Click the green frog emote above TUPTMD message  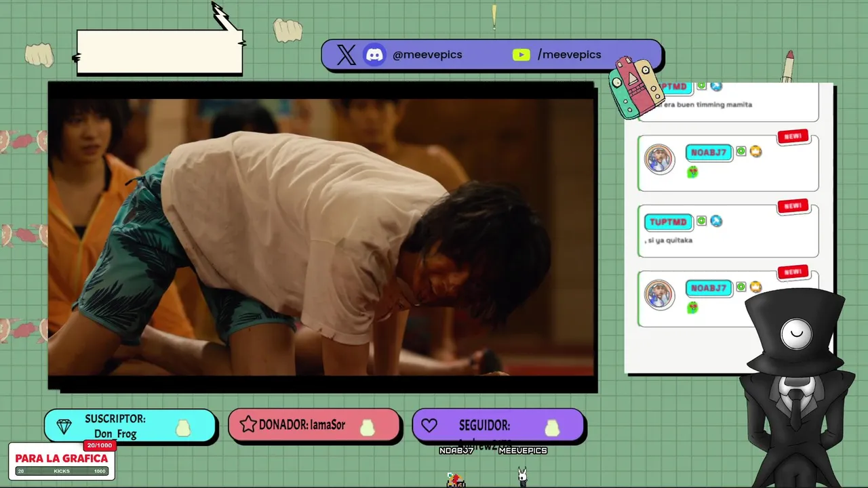[x=692, y=172]
